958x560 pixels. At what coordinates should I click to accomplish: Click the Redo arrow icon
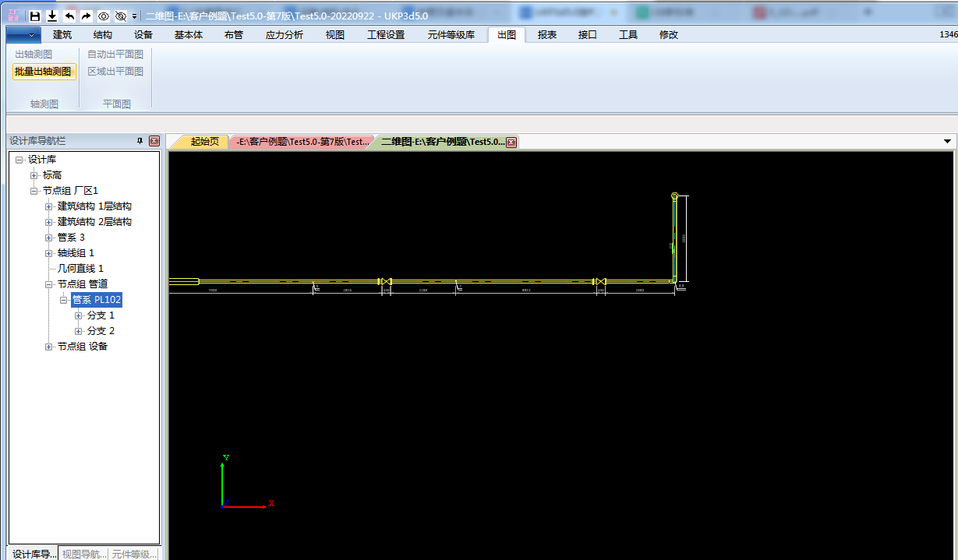coord(87,16)
